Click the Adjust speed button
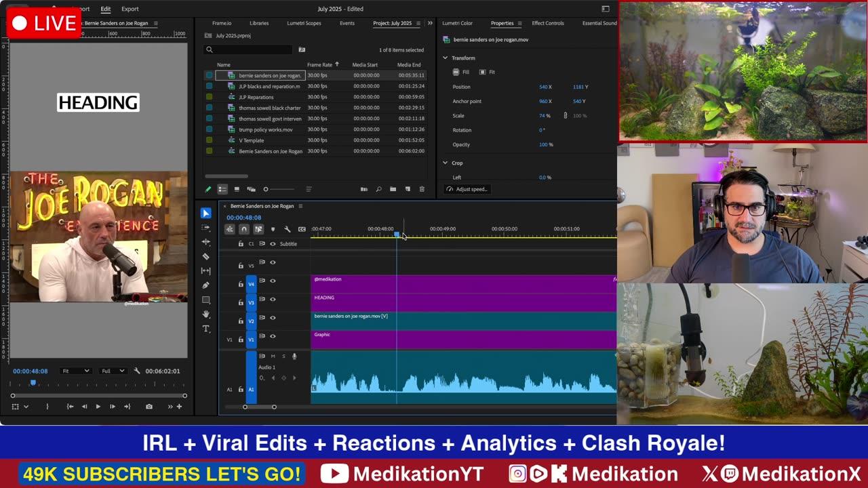 [x=467, y=189]
